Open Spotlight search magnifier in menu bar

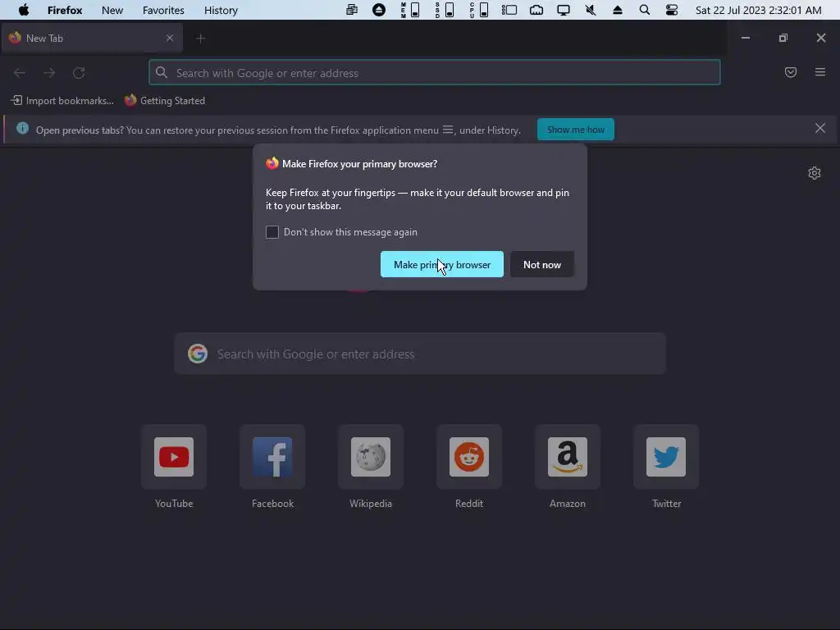pos(645,10)
